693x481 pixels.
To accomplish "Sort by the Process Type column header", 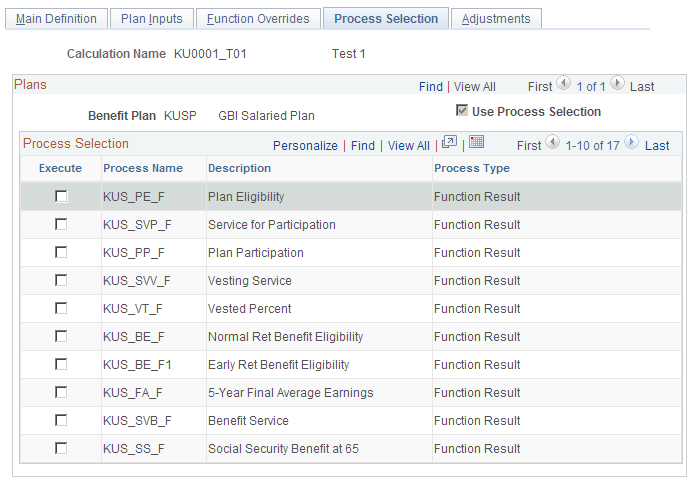I will [x=472, y=168].
